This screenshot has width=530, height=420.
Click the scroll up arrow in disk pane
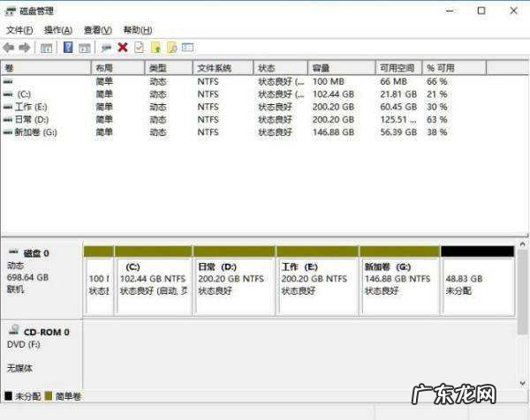point(522,244)
